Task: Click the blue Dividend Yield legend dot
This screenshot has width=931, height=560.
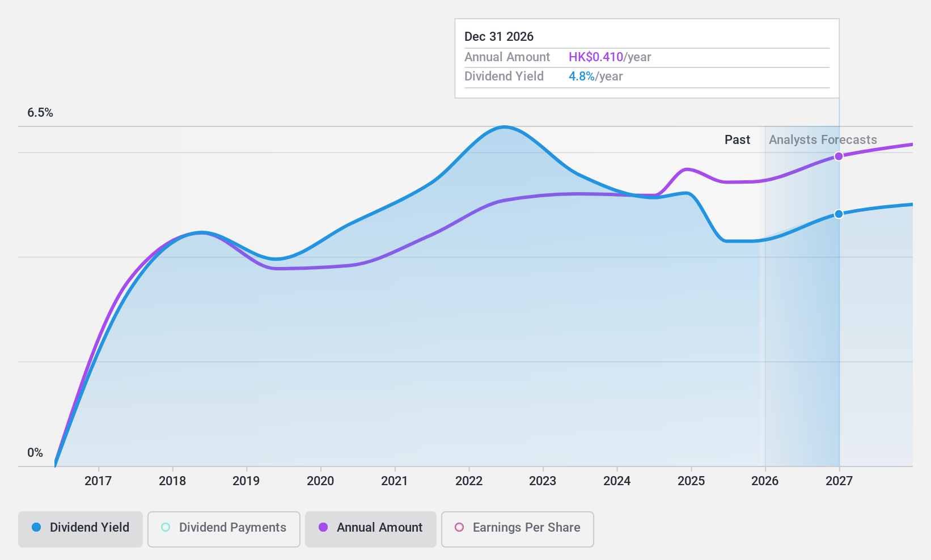Action: click(x=36, y=528)
